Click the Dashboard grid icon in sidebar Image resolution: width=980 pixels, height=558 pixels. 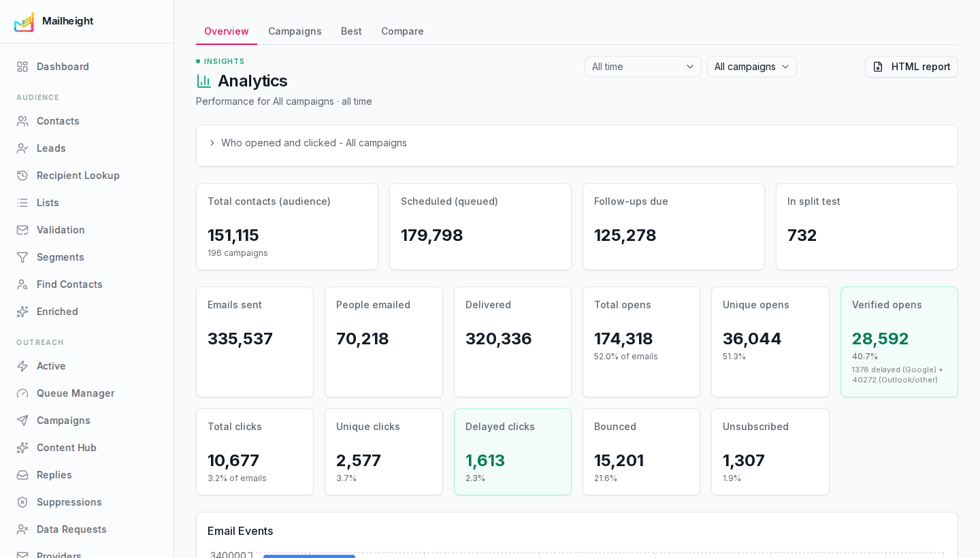(x=22, y=67)
